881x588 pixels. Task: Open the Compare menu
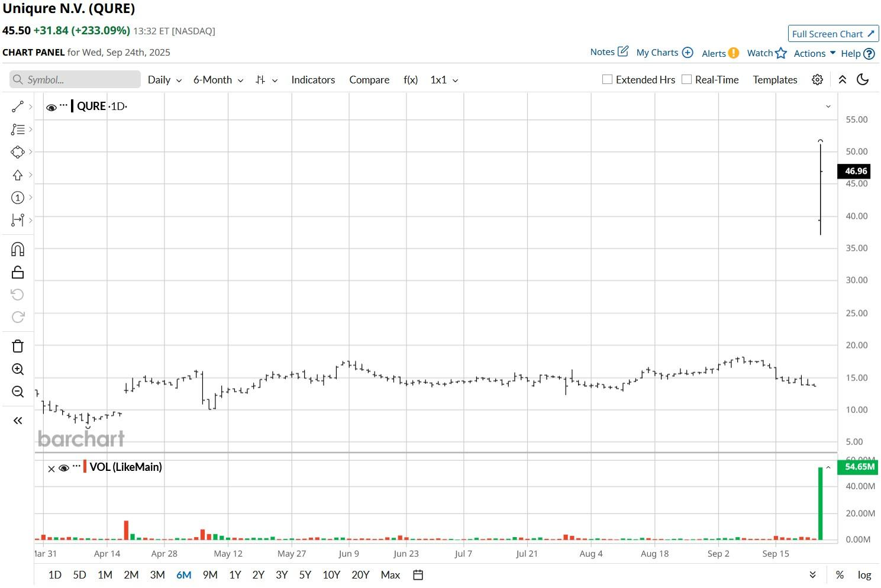[369, 80]
